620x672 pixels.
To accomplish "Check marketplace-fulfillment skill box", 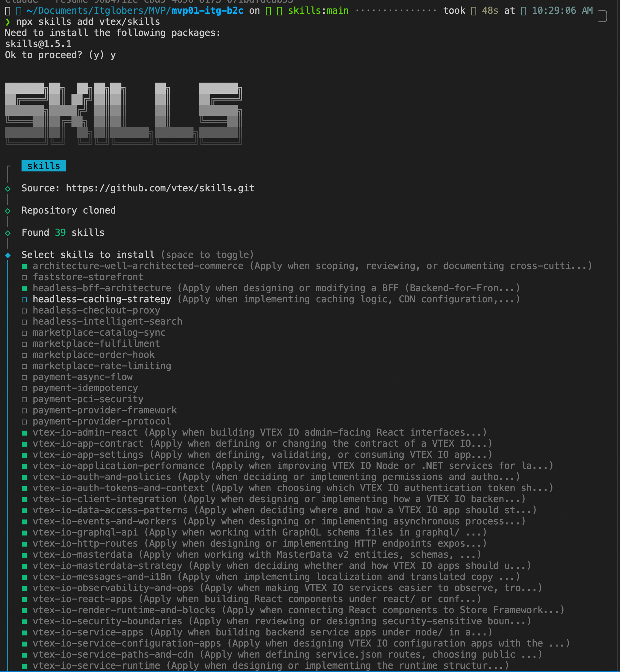I will [24, 344].
